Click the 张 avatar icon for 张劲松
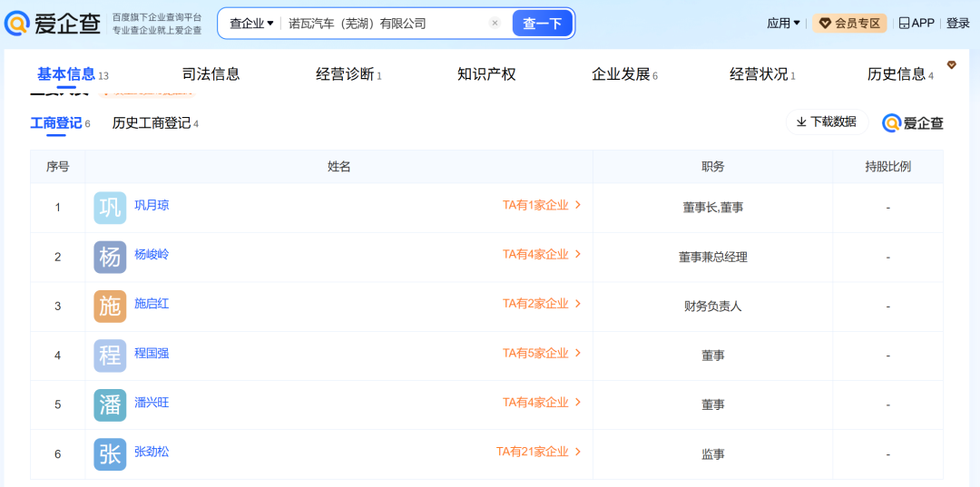Image resolution: width=980 pixels, height=487 pixels. (110, 453)
